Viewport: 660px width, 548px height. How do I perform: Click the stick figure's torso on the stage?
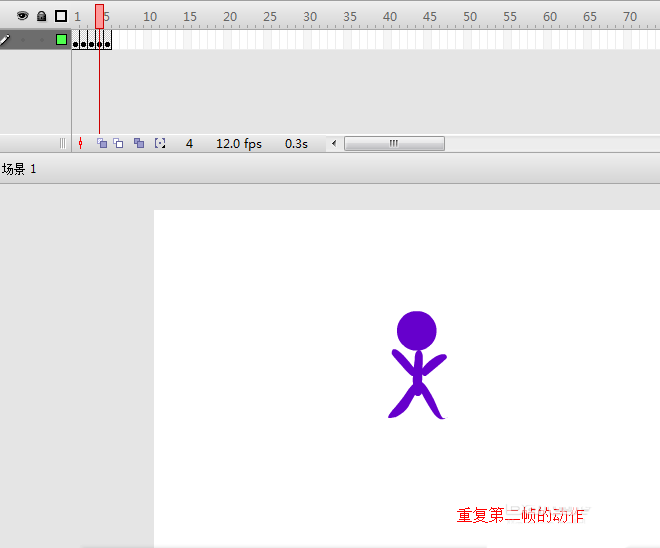click(x=418, y=372)
